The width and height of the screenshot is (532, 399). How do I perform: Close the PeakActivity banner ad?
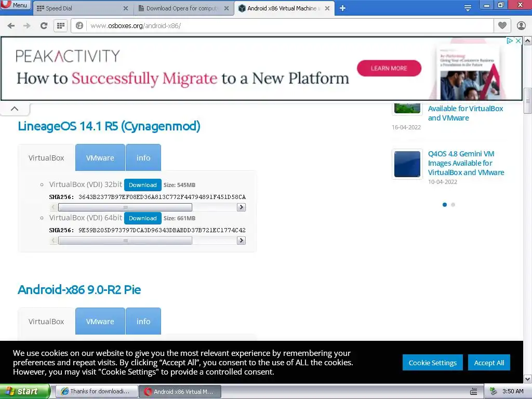(x=518, y=41)
